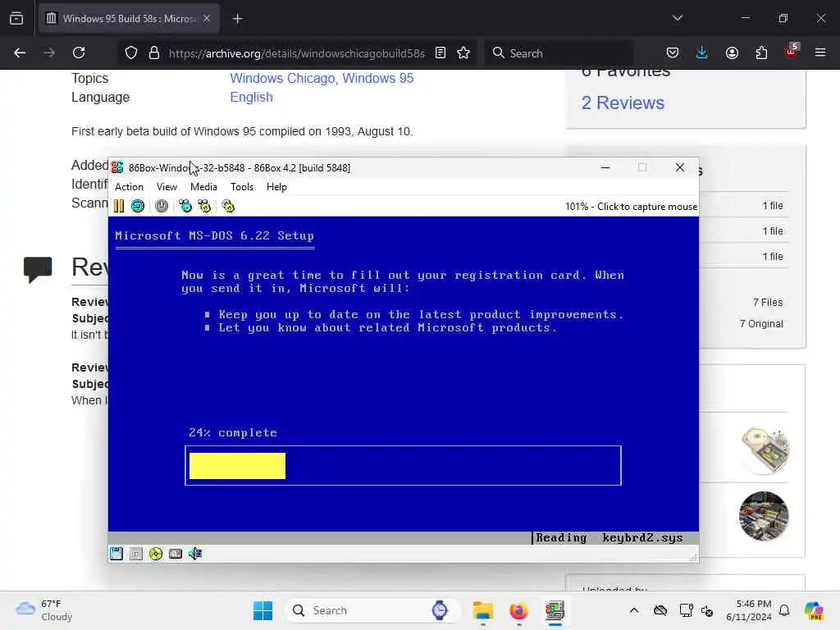Click the CD-ROM drive status bar icon
Image resolution: width=840 pixels, height=630 pixels.
pyautogui.click(x=156, y=554)
